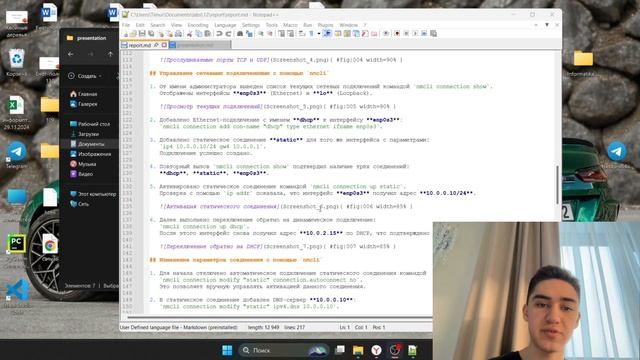Toggle synchronized vertical scrolling

(282, 33)
